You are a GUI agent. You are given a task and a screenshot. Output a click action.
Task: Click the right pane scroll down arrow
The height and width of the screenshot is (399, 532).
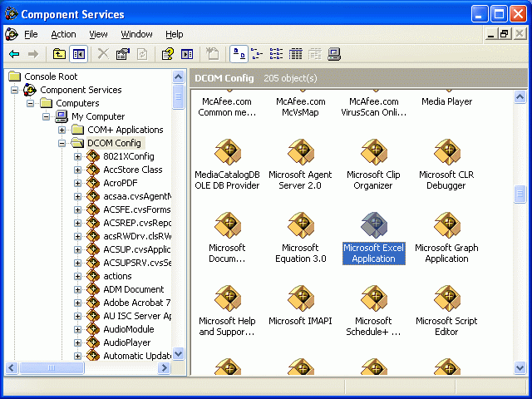point(520,368)
